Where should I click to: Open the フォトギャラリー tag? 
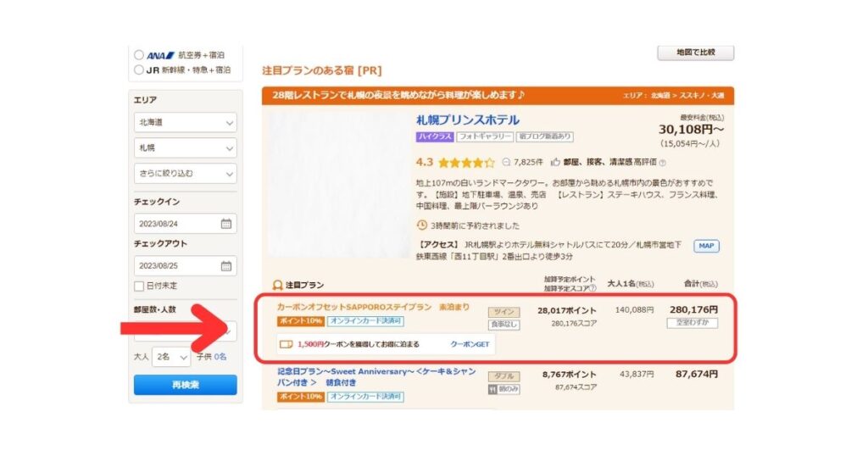click(x=484, y=136)
